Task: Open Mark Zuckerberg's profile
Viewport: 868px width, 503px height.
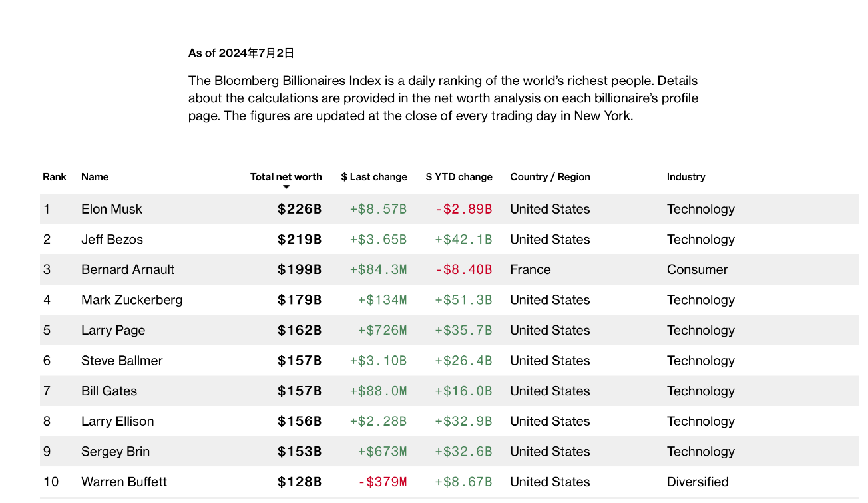Action: (x=132, y=300)
